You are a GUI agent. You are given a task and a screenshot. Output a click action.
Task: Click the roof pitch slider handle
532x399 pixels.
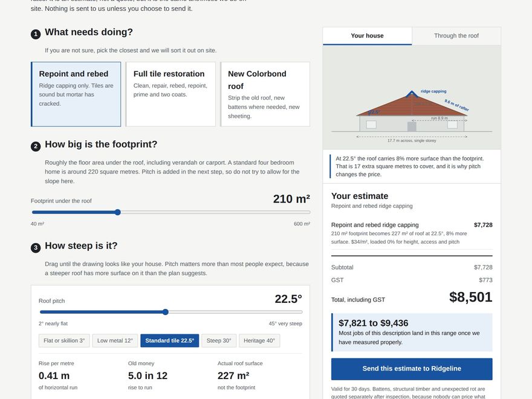[166, 312]
